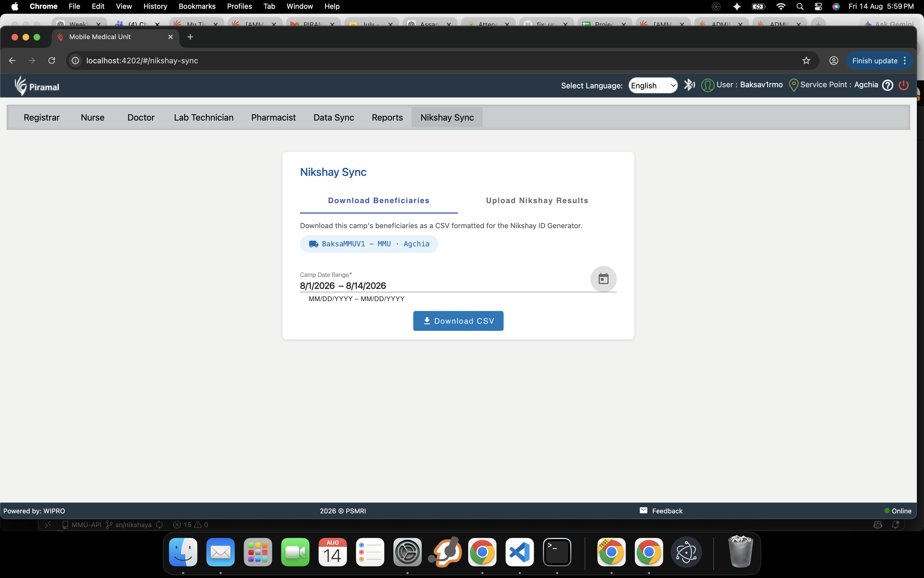Navigate to Lab Technician
Viewport: 924px width, 578px height.
point(204,117)
